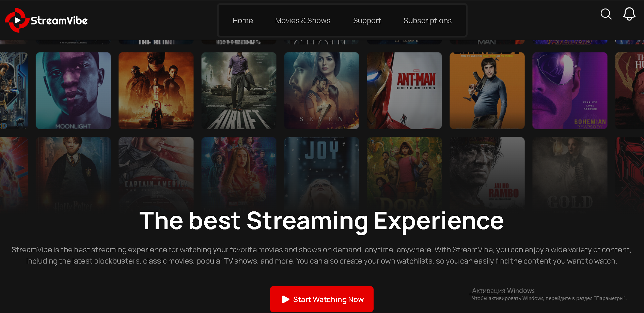Select the Ant-Man movie poster
This screenshot has width=644, height=313.
point(404,91)
